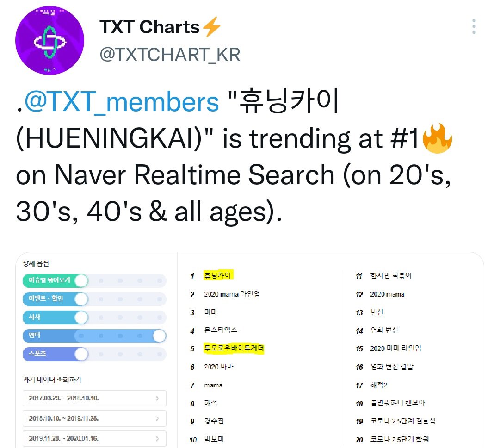Screen dimensions: 494x448
Task: Open the highlighted rank 5 keyword 투모로우바이투게더
Action: 234,348
